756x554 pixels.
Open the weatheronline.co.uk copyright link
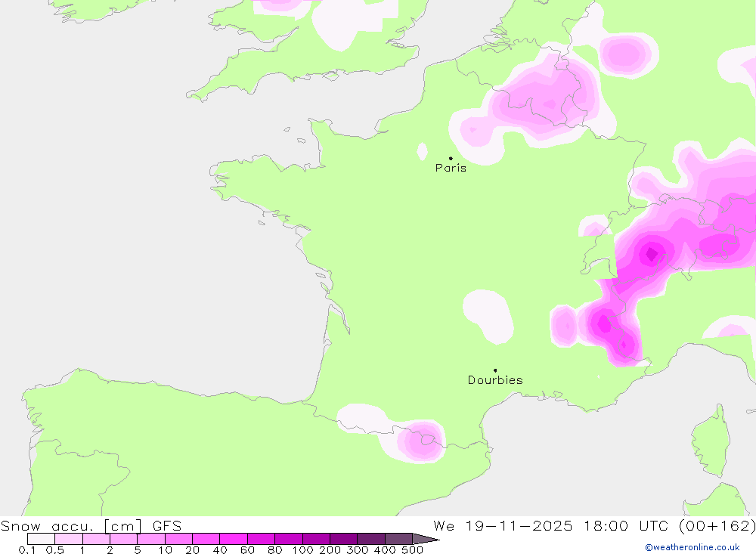[x=692, y=547]
